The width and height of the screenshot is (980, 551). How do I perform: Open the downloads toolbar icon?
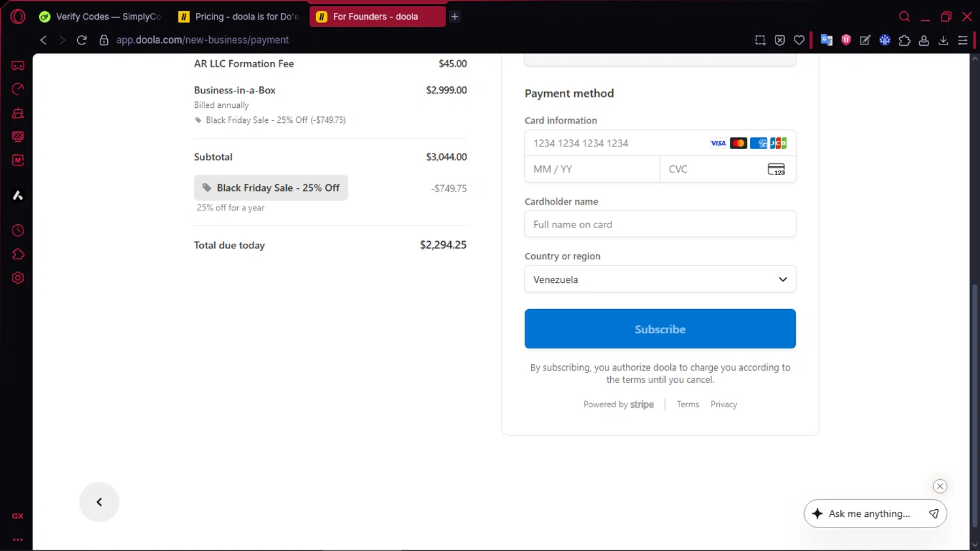pyautogui.click(x=943, y=40)
